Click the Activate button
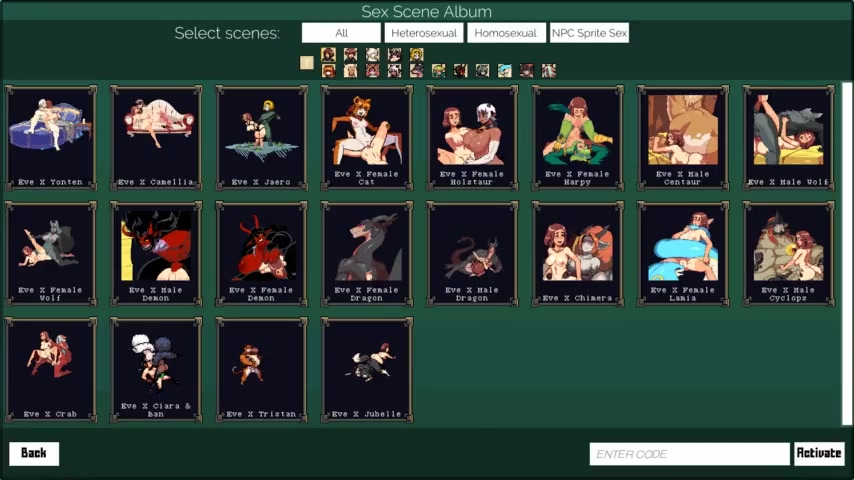 [x=819, y=454]
